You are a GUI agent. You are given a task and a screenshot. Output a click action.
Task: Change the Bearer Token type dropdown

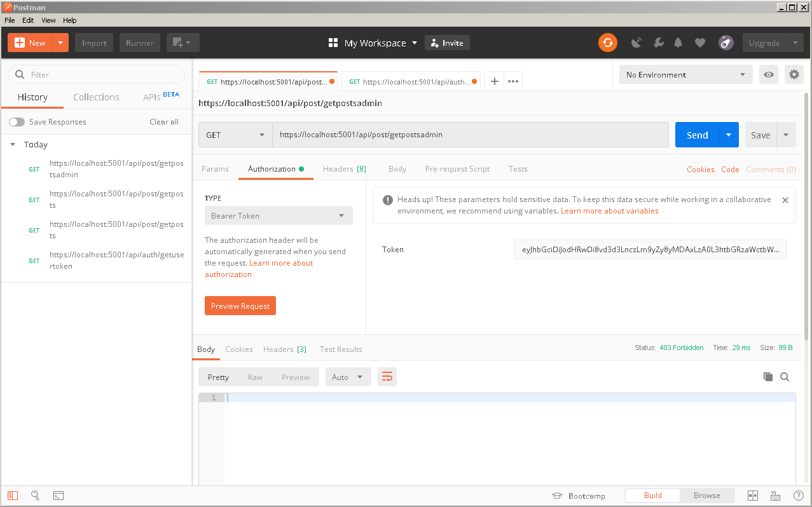coord(279,215)
